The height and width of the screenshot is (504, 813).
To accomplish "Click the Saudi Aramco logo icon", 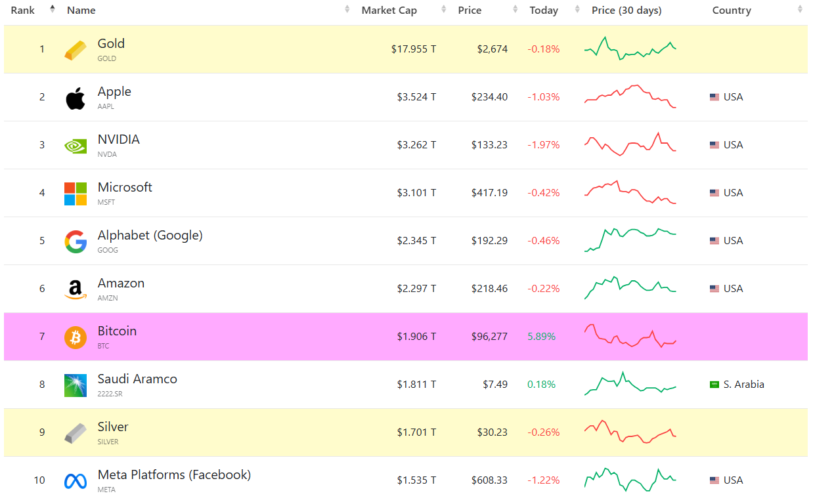I will click(x=75, y=385).
